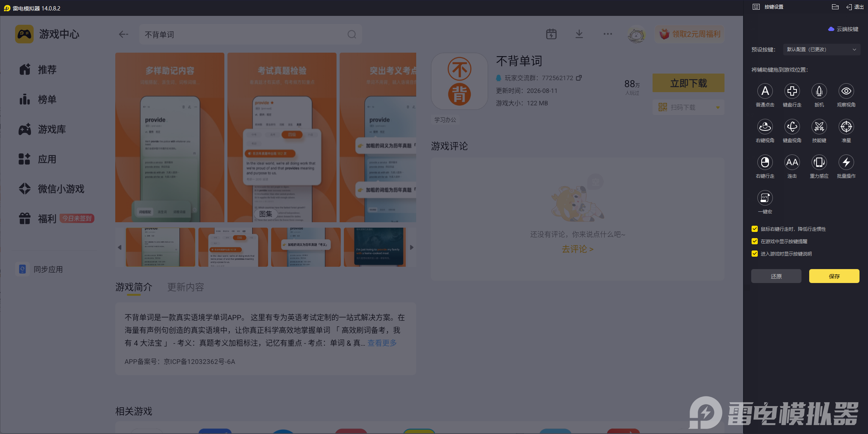The width and height of the screenshot is (868, 434).
Task: Toggle 进入游戏时显示按键说明 checkbox
Action: [x=754, y=254]
